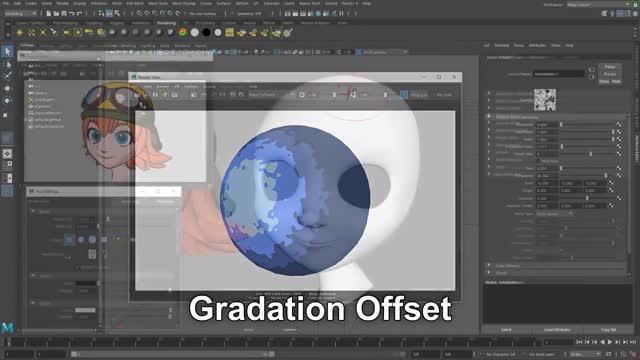
Task: Toggle the first checker map button
Action: pyautogui.click(x=619, y=124)
